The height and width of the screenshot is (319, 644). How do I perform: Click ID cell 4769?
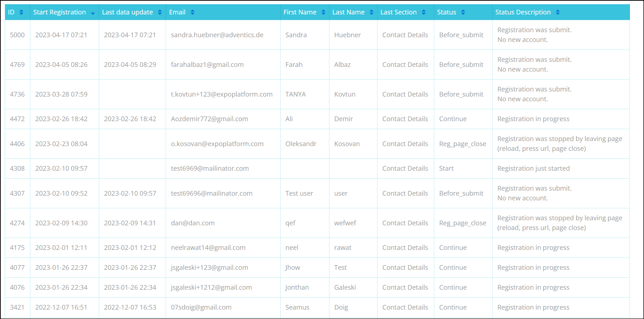(17, 65)
